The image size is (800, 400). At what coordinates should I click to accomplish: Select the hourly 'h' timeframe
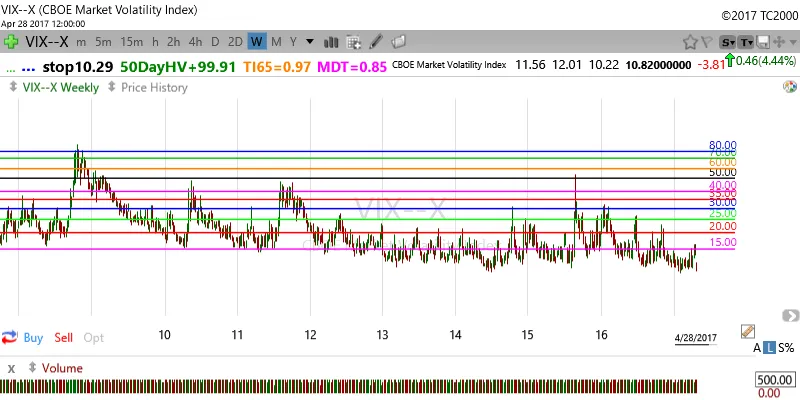click(155, 42)
